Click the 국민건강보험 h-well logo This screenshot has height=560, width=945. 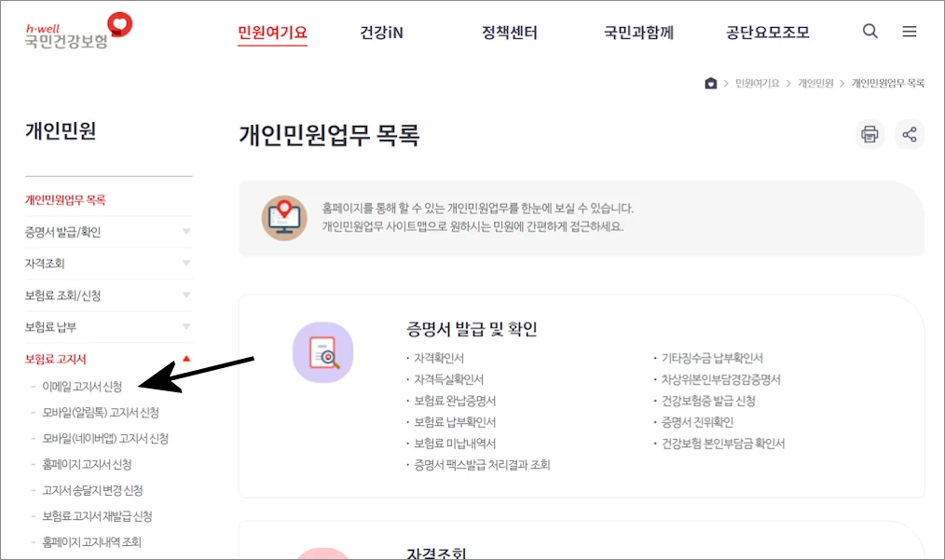78,30
